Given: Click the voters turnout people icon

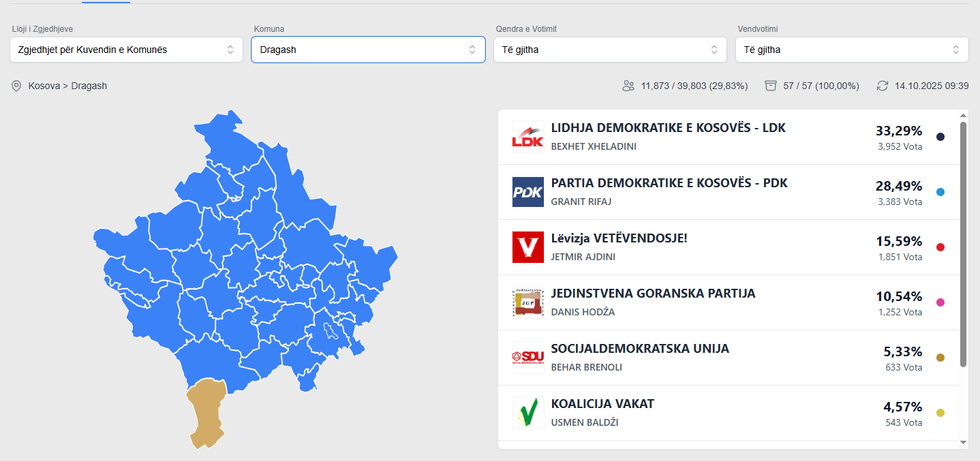Looking at the screenshot, I should point(628,86).
